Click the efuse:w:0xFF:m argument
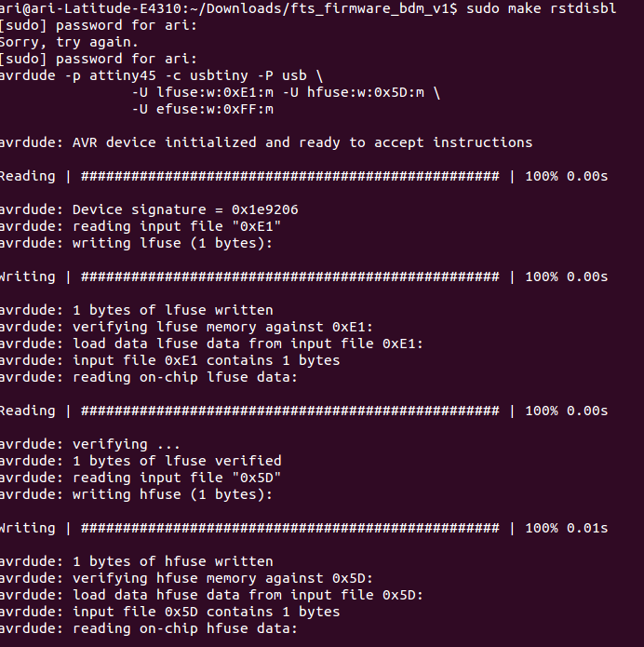The width and height of the screenshot is (644, 647). point(215,109)
